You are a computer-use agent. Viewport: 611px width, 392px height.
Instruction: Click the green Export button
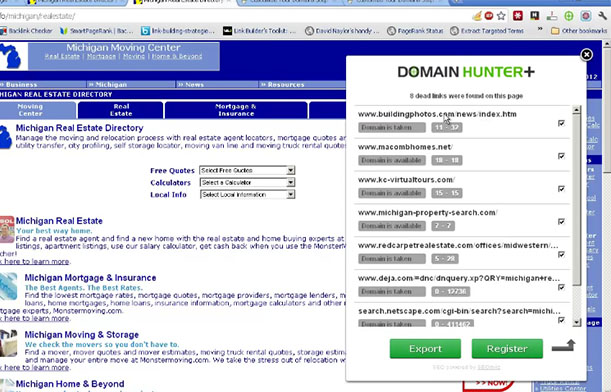coord(425,348)
